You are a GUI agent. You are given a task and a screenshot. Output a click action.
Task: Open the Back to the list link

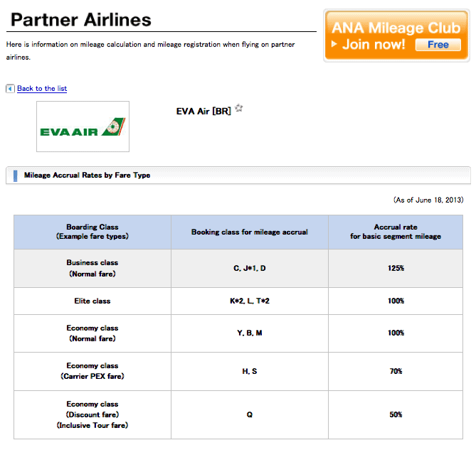pos(42,89)
